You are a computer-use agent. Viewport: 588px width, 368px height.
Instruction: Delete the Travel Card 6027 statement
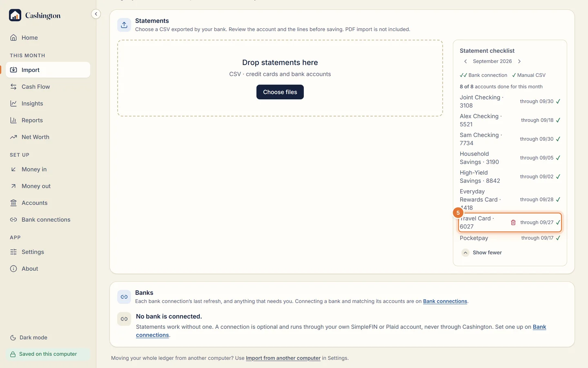pyautogui.click(x=513, y=222)
